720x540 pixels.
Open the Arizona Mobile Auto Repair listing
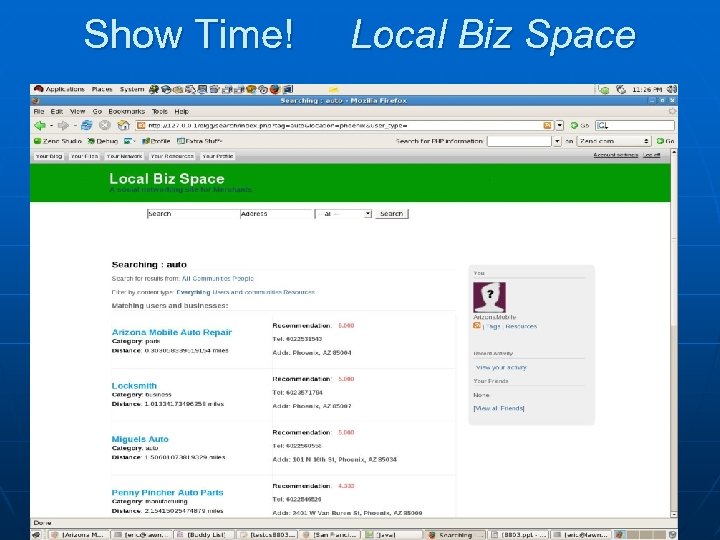[x=172, y=332]
